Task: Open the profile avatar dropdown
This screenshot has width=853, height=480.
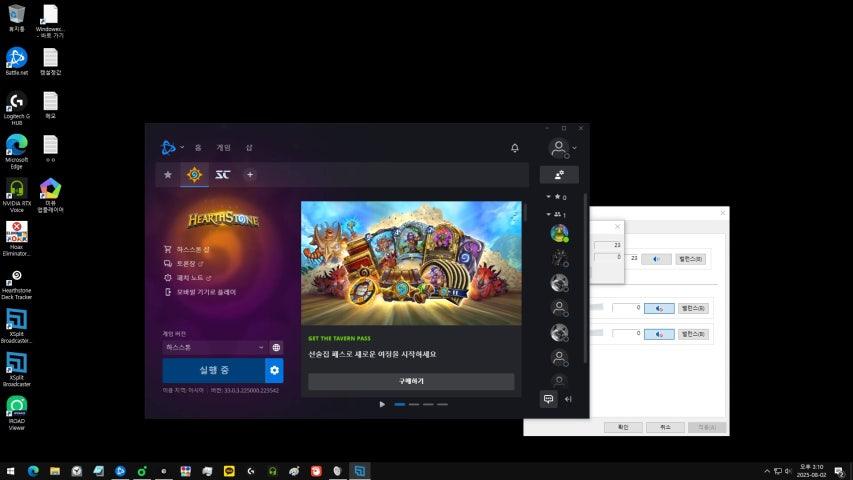Action: coord(563,148)
